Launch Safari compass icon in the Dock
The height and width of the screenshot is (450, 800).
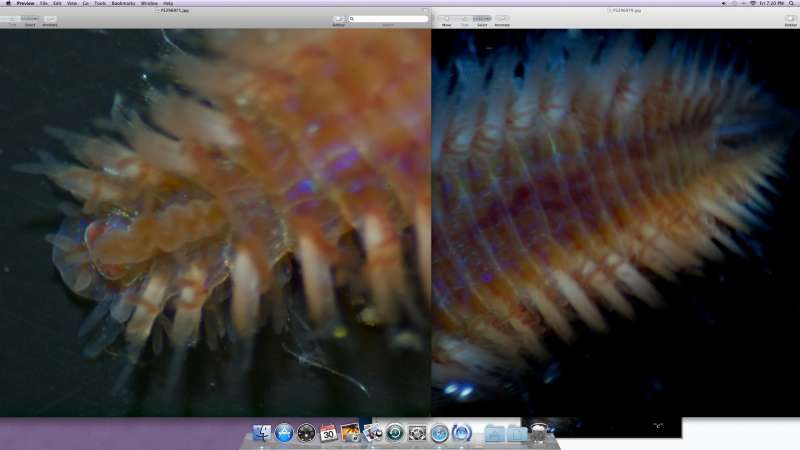tap(439, 433)
